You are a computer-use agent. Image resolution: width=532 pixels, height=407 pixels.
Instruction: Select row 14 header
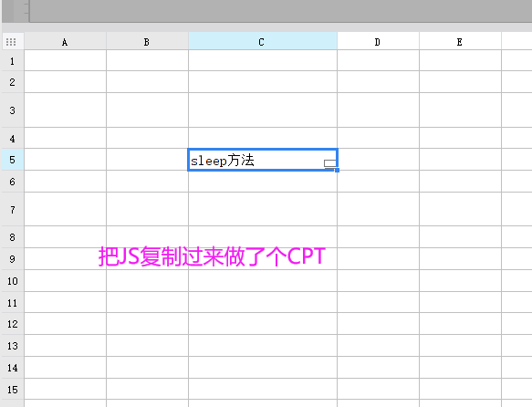13,368
